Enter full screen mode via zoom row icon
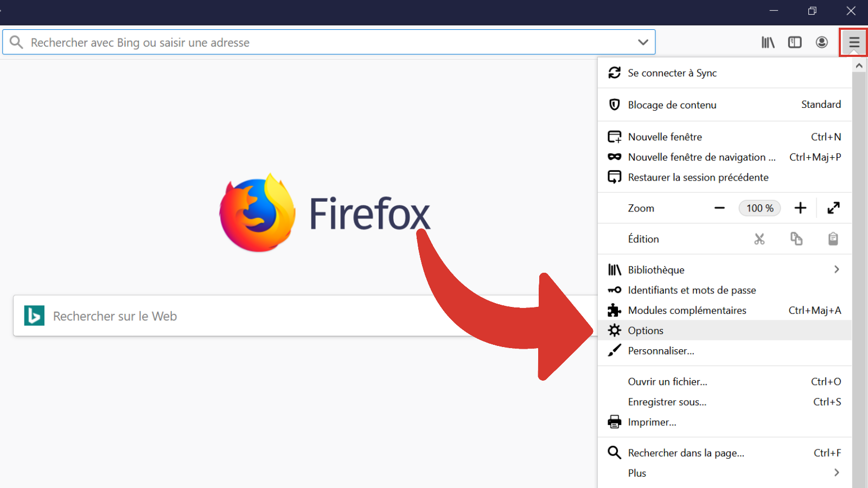 tap(833, 208)
